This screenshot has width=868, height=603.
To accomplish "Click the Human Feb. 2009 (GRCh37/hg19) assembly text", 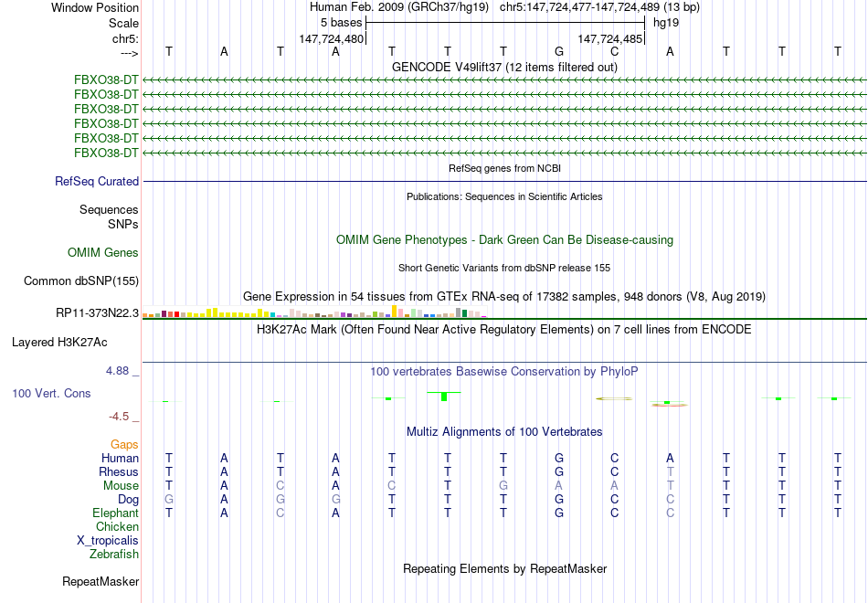I will point(399,7).
